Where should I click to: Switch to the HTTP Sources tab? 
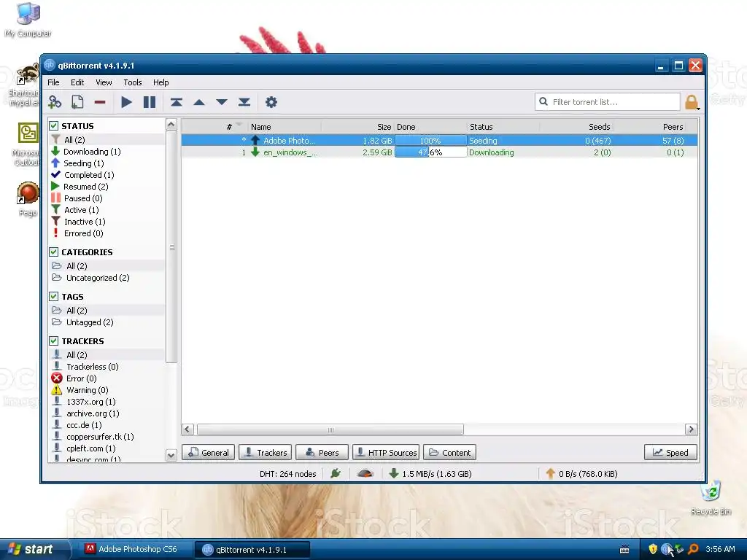click(386, 452)
